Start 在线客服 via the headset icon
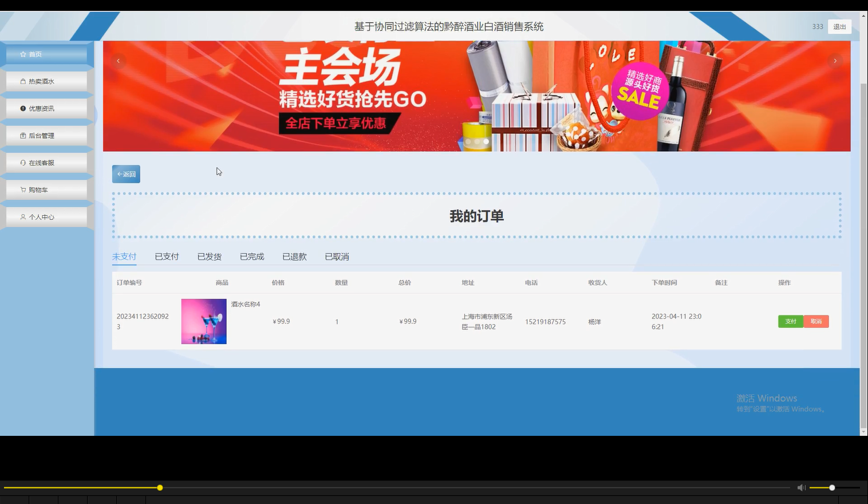 pyautogui.click(x=21, y=162)
